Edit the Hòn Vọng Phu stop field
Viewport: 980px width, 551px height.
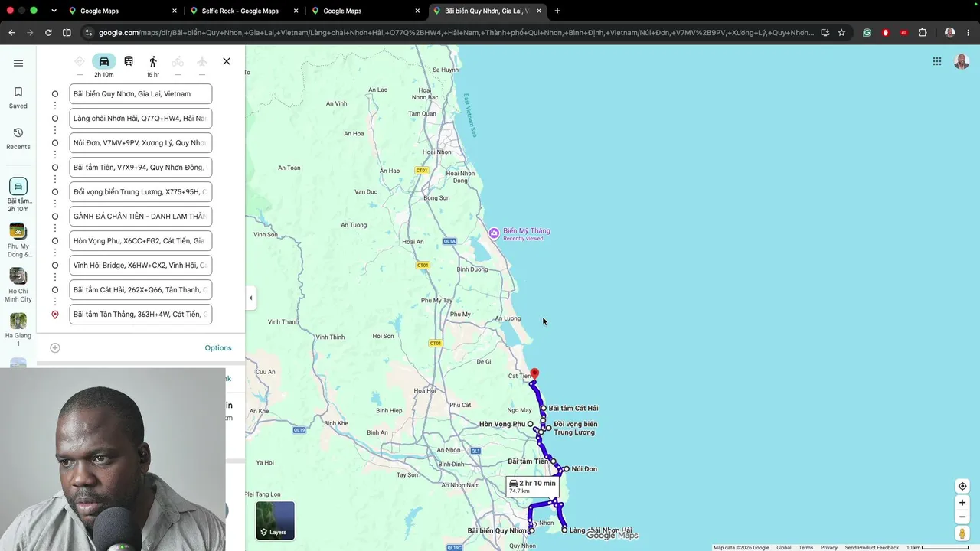click(141, 241)
